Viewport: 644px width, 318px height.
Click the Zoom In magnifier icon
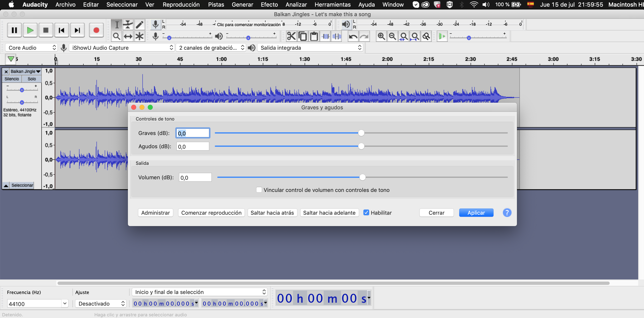point(381,36)
